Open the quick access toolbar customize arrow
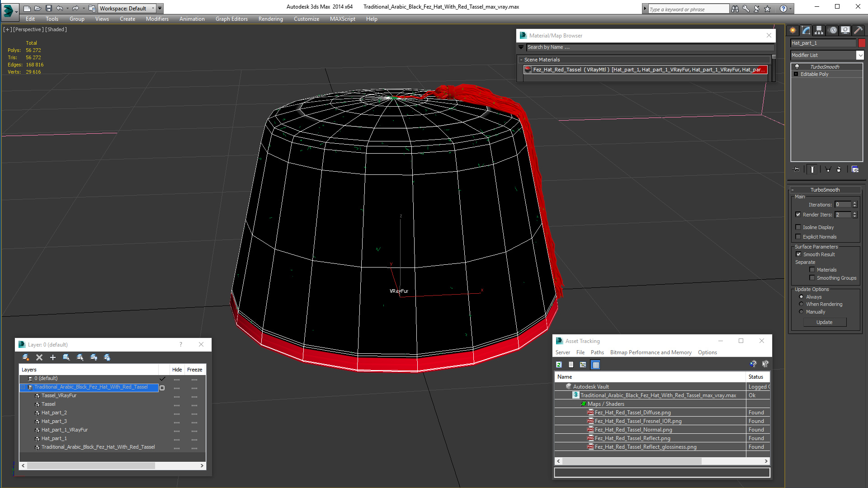 pyautogui.click(x=160, y=8)
